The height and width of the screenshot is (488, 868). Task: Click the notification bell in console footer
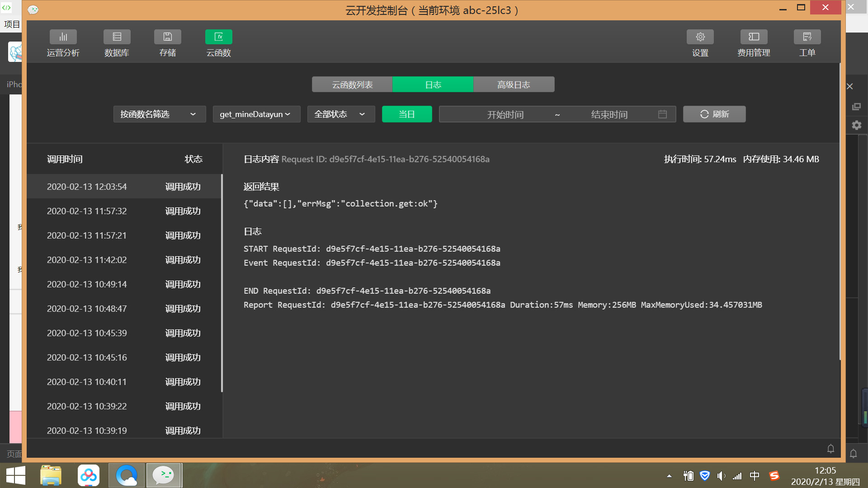[830, 449]
